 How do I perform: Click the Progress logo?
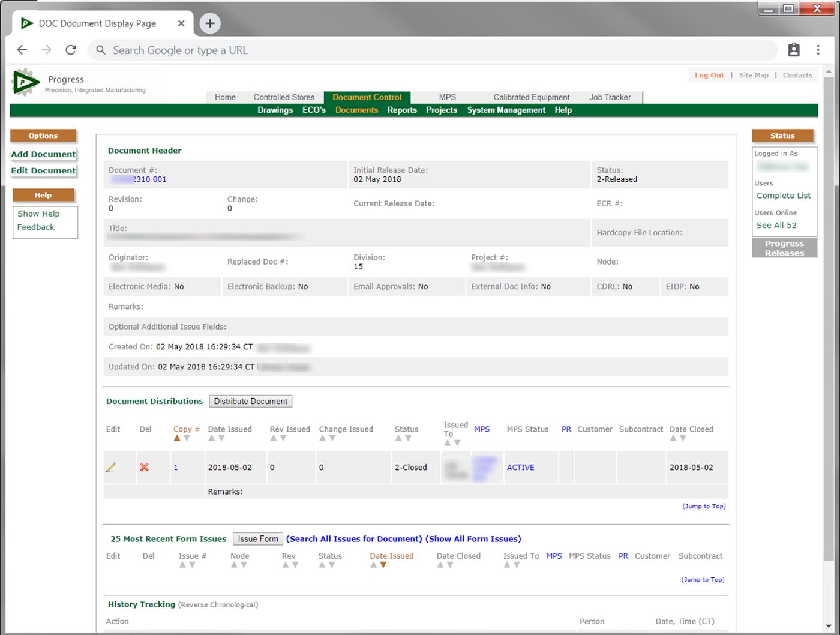[x=25, y=83]
